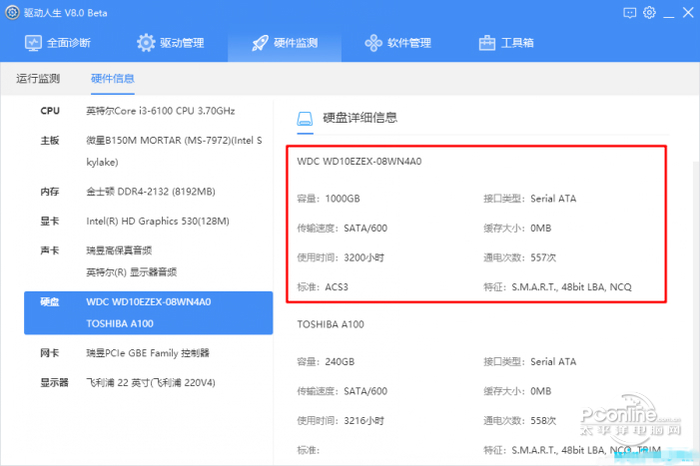Open the settings gear icon
This screenshot has height=466, width=700.
click(649, 12)
